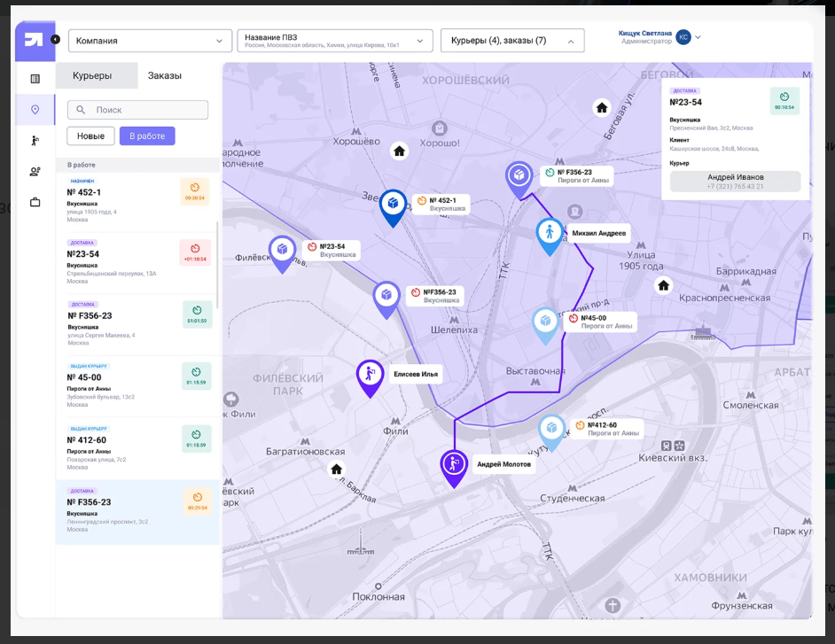Click package pin of №F356-23 Пироги от Анны
835x644 pixels.
(519, 179)
